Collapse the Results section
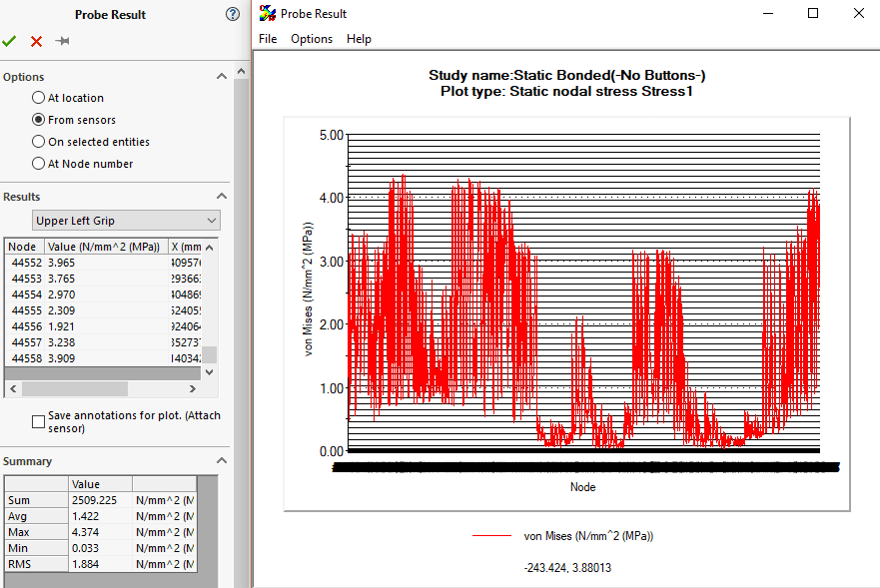The width and height of the screenshot is (880, 588). click(x=222, y=197)
